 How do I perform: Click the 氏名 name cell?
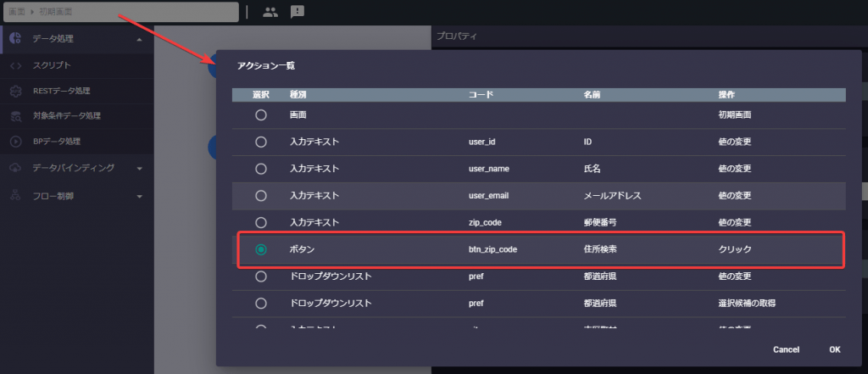[x=592, y=170]
